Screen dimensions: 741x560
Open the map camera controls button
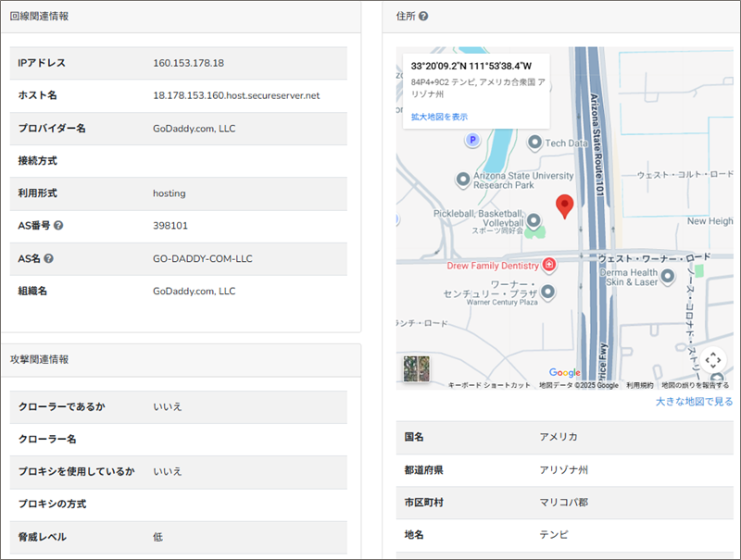[x=712, y=359]
